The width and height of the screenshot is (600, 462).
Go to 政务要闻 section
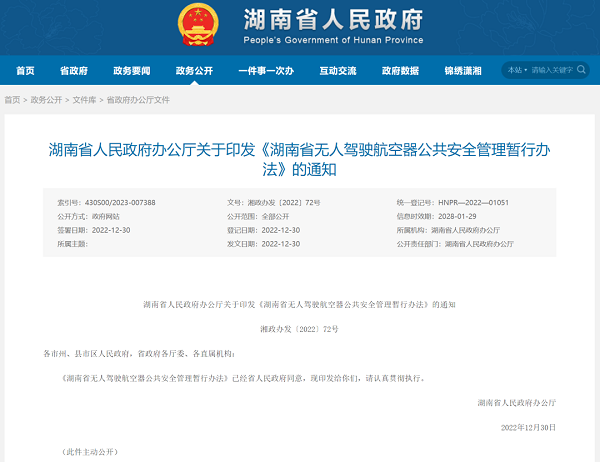click(x=131, y=71)
